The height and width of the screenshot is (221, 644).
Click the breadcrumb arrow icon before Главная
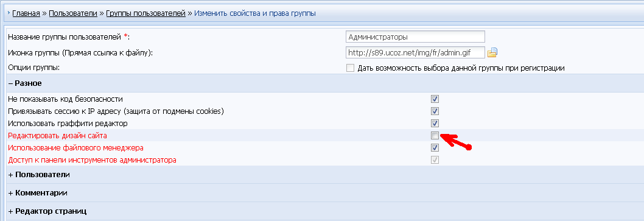(x=9, y=13)
